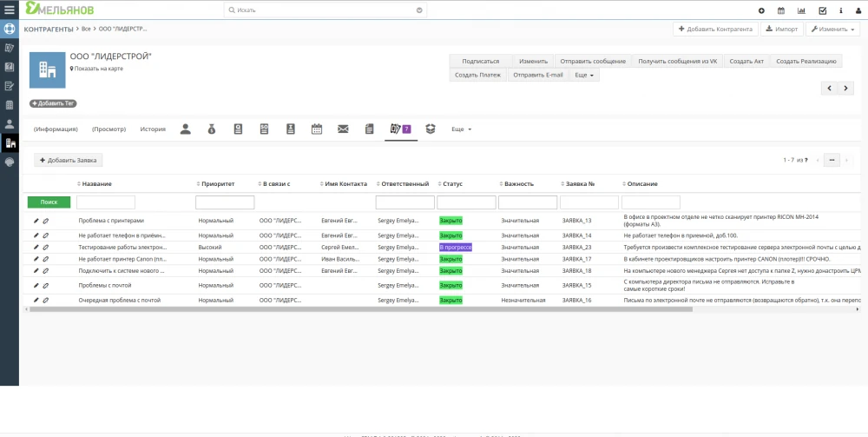
Task: Click Показать на карте link
Action: 96,69
